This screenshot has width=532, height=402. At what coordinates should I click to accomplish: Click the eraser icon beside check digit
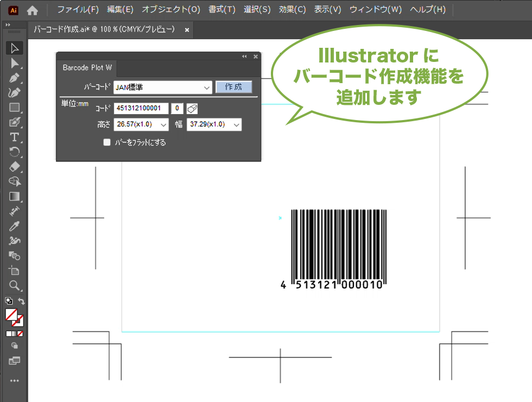point(192,109)
